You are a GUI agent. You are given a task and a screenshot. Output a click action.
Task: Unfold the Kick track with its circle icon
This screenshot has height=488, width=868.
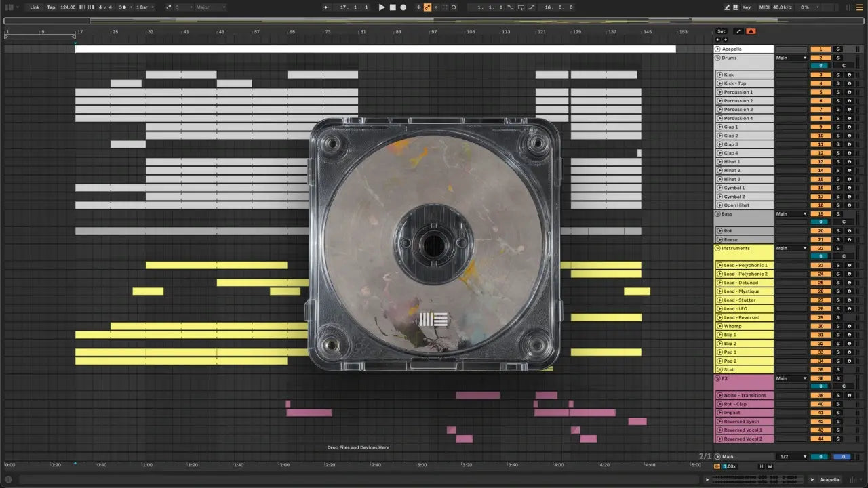tap(719, 75)
